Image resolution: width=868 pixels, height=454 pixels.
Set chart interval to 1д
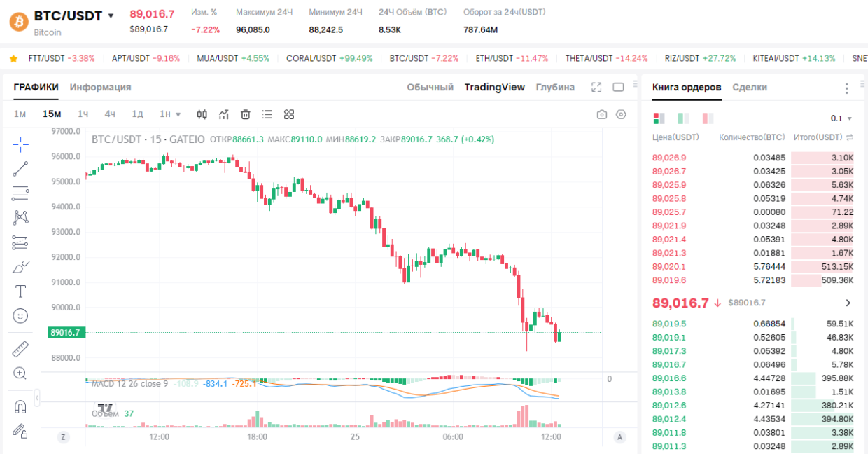138,114
